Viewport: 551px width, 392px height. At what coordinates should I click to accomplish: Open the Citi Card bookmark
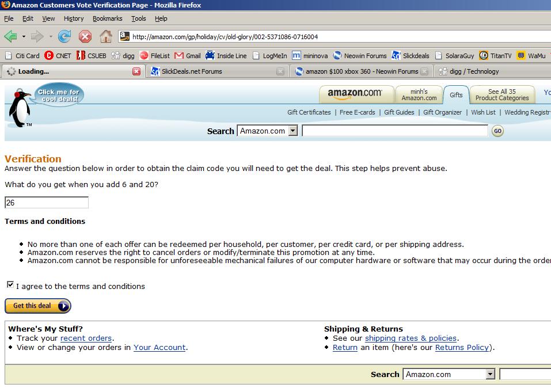(23, 55)
